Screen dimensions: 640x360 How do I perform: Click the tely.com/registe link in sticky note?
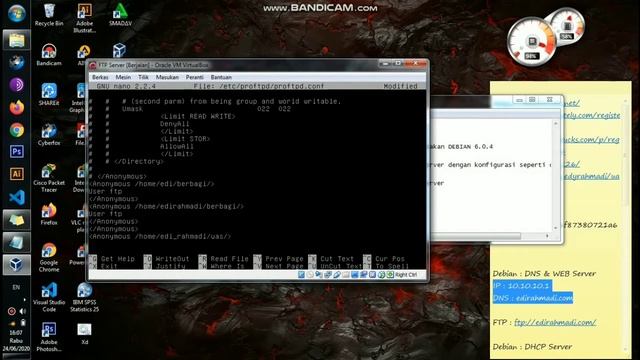(592, 115)
